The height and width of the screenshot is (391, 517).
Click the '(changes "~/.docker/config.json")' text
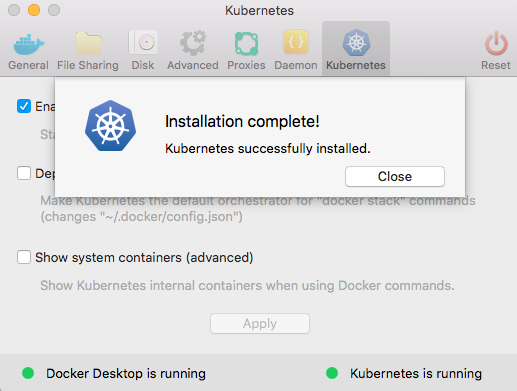(141, 217)
